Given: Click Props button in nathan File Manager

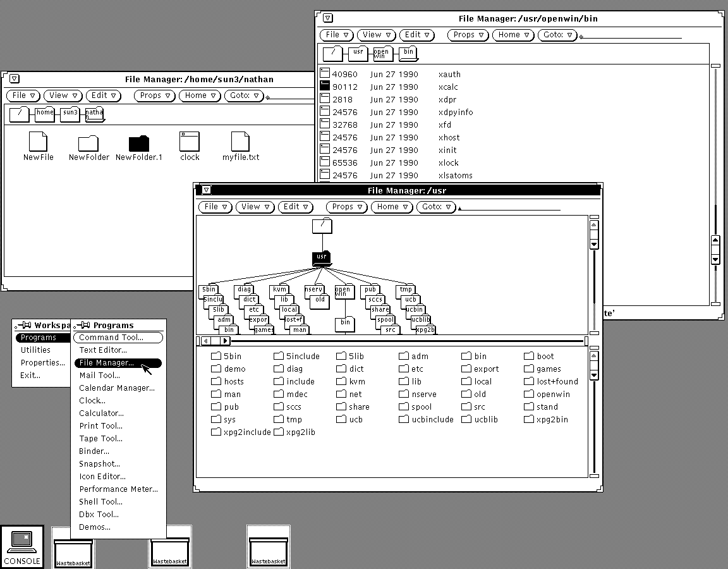Looking at the screenshot, I should [155, 95].
